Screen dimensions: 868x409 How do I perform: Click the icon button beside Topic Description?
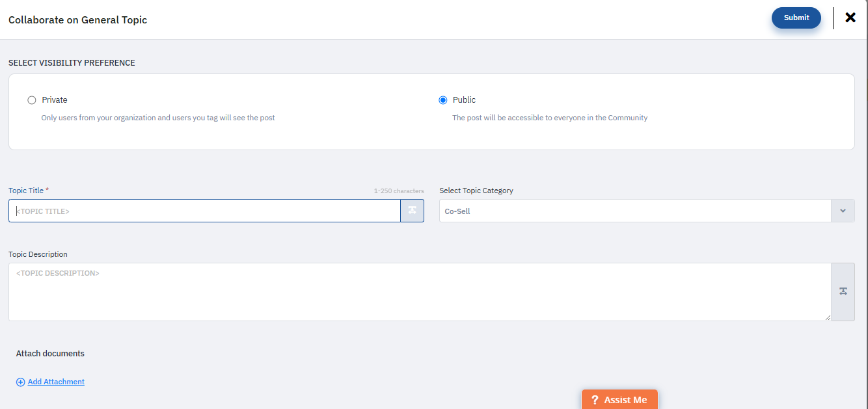(843, 291)
